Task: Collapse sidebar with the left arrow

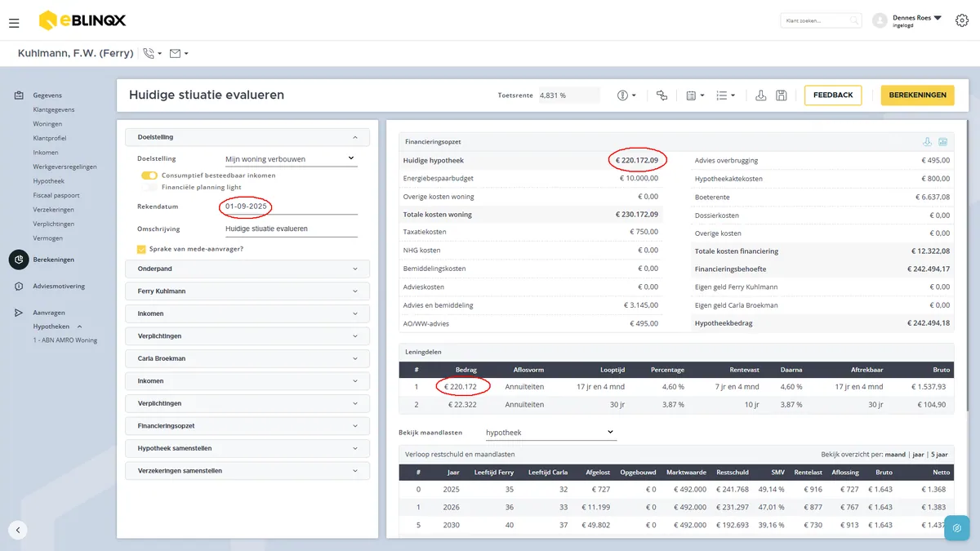Action: pyautogui.click(x=18, y=530)
